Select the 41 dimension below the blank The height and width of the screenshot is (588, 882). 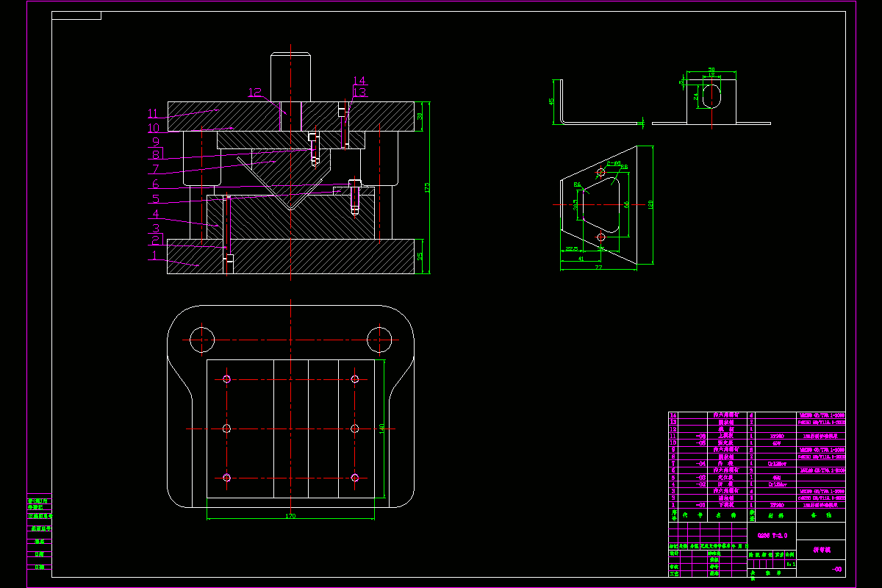581,259
